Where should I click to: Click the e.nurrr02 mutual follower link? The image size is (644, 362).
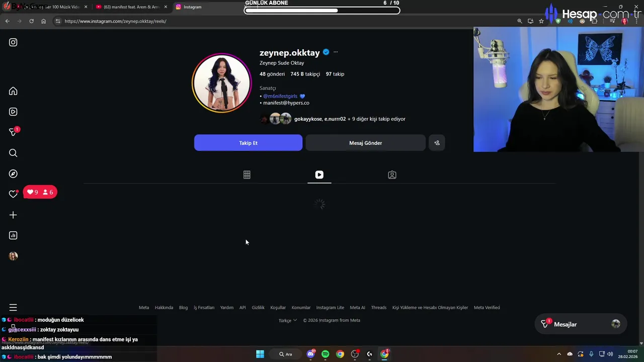tap(335, 119)
